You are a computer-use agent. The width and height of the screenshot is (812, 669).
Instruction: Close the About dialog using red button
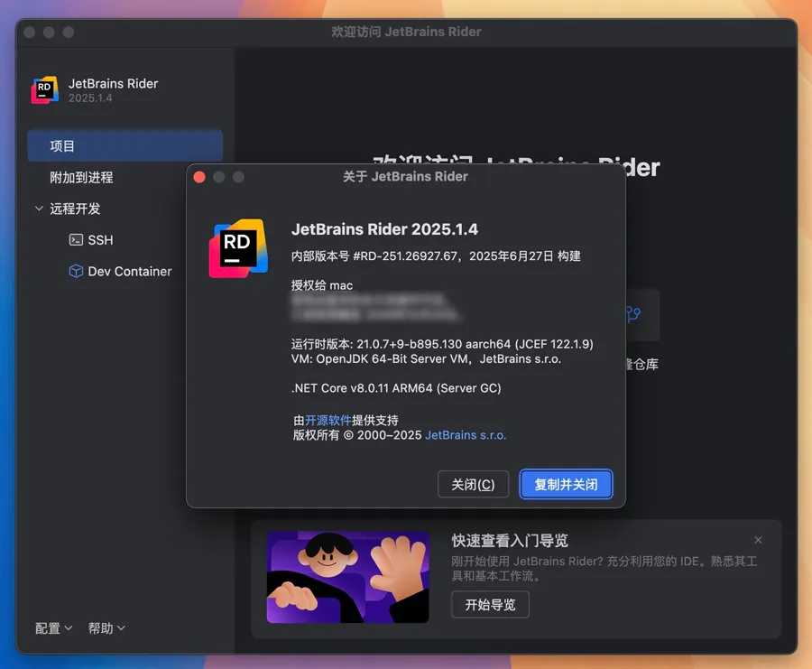pos(199,177)
